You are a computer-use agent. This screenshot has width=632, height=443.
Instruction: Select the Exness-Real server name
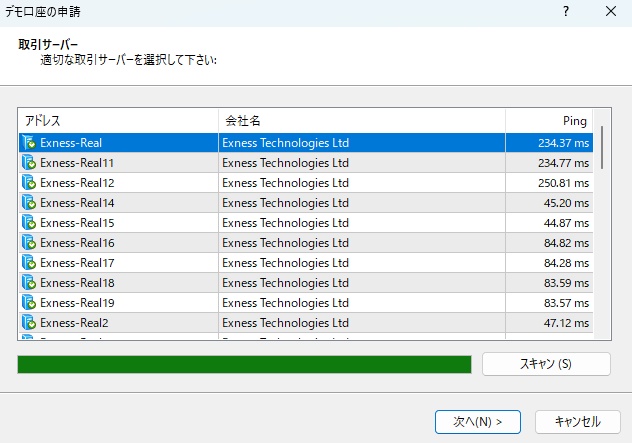(x=71, y=143)
